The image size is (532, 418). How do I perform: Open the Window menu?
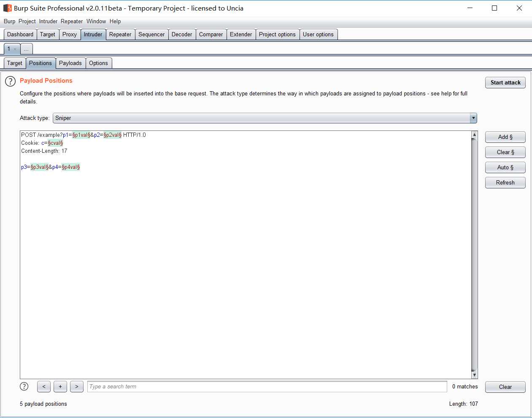[x=96, y=22]
